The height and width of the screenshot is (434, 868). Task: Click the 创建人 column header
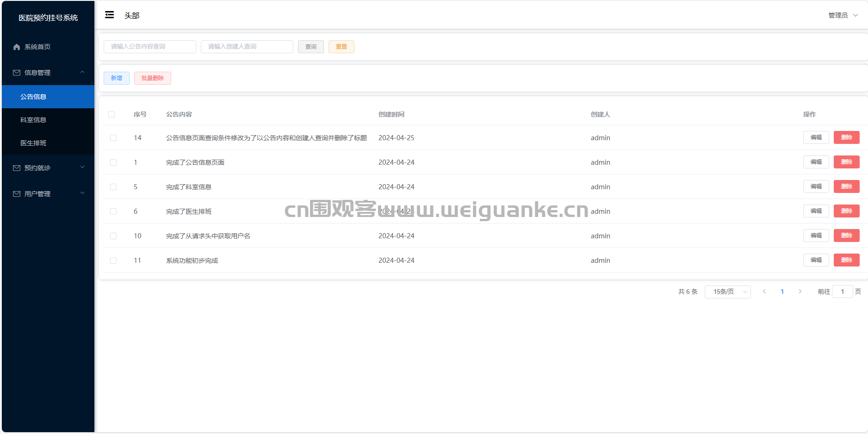pos(600,114)
